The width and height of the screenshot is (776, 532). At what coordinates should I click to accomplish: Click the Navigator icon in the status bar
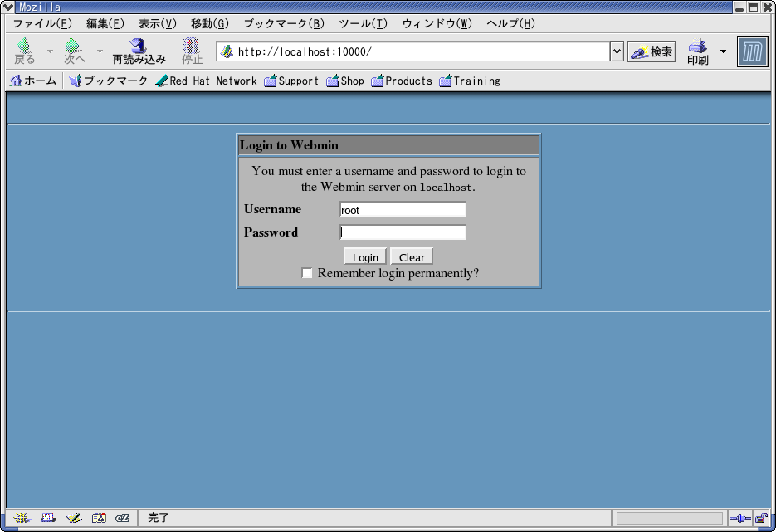22,518
